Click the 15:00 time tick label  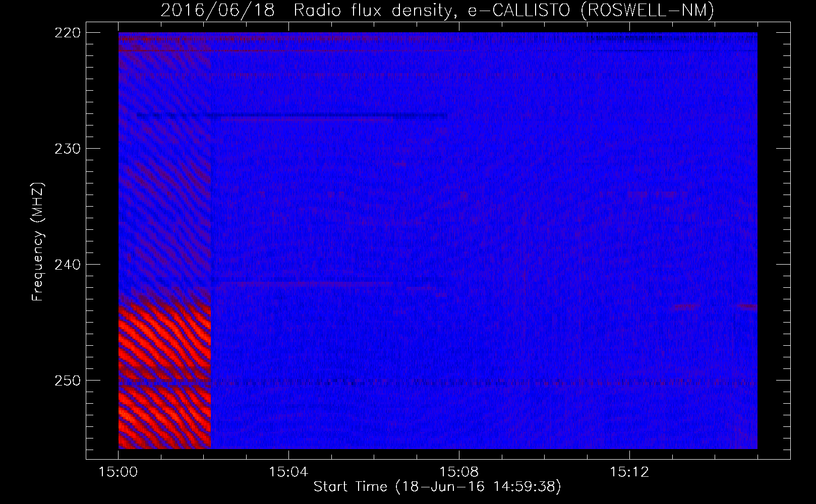(x=119, y=472)
